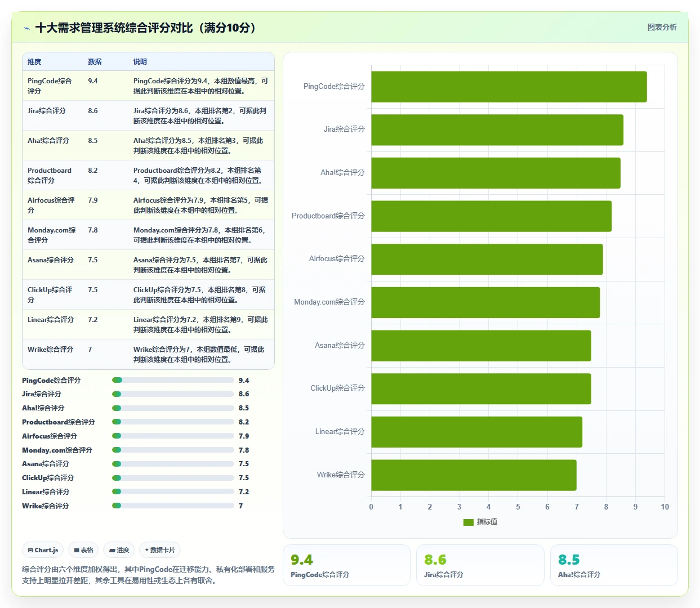
Task: Click the PingCode bar in the chart
Action: (509, 87)
